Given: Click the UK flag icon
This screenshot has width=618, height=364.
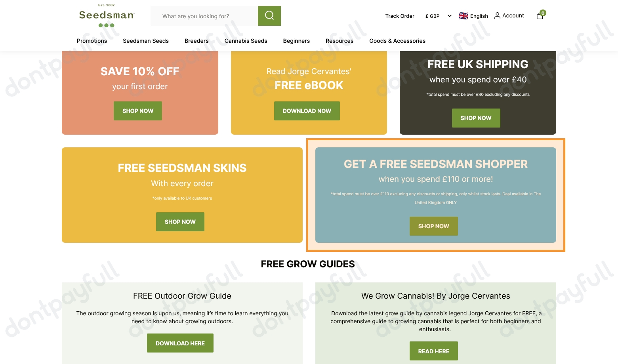Looking at the screenshot, I should [463, 16].
